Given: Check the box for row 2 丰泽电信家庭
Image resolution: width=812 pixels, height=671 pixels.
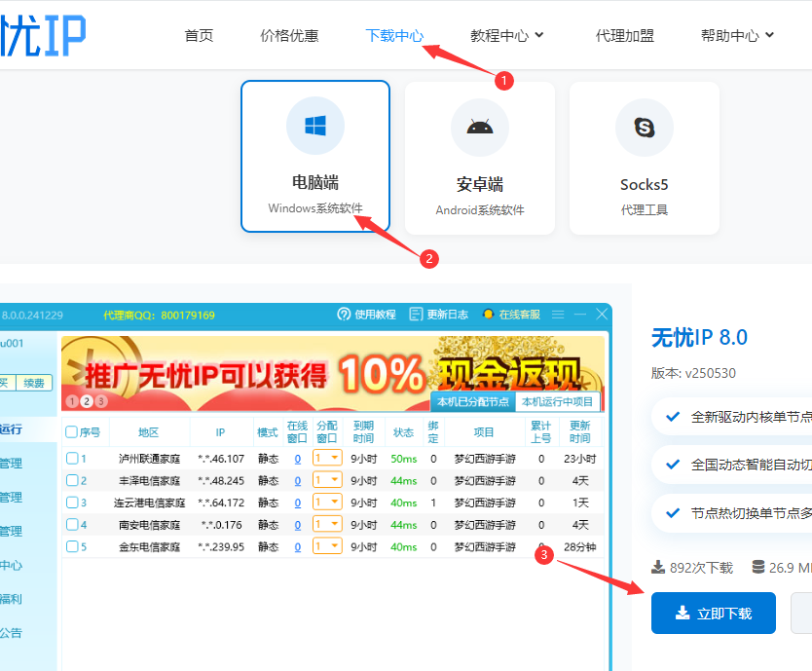Looking at the screenshot, I should point(72,480).
